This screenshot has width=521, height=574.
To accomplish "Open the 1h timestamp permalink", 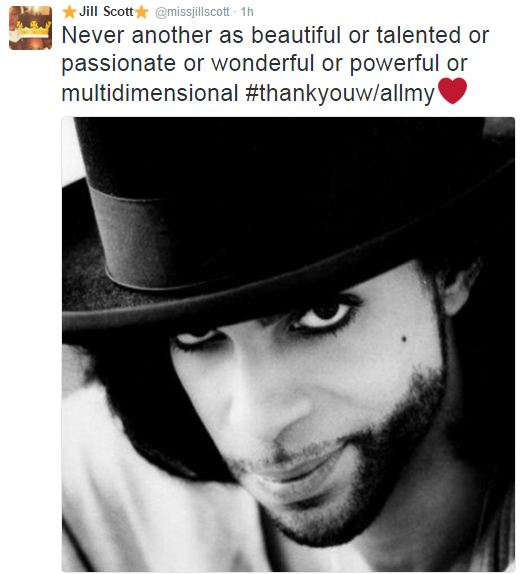I will pos(247,12).
